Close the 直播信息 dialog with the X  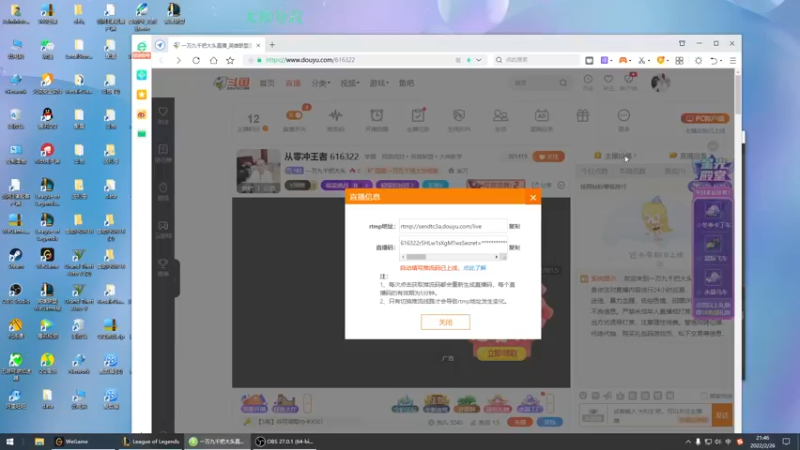pyautogui.click(x=533, y=197)
